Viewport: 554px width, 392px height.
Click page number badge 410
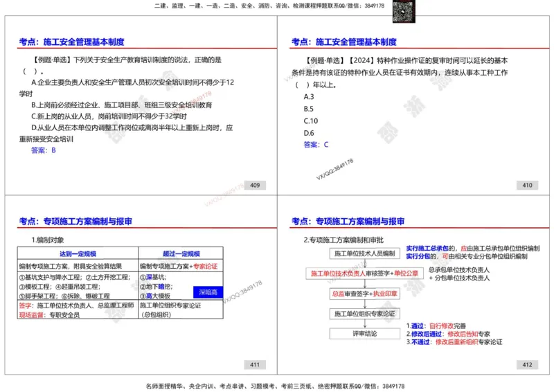point(527,185)
